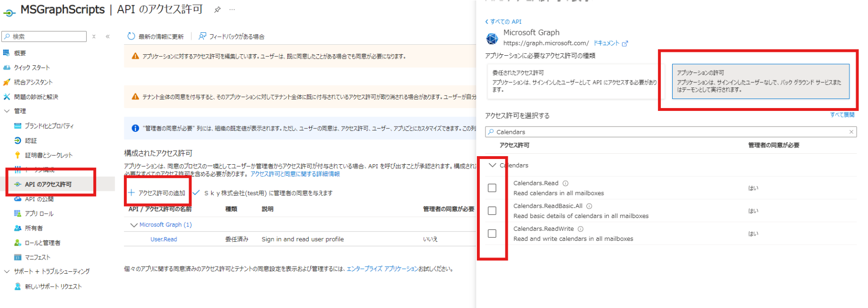Clear the Calendars permission search with X
This screenshot has height=308, width=868.
(851, 132)
